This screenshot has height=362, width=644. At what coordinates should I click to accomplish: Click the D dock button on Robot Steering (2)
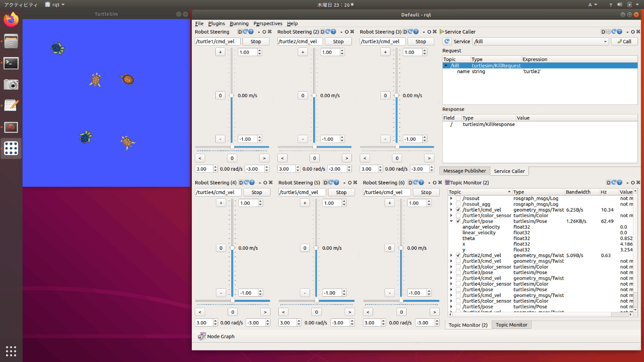[x=323, y=32]
